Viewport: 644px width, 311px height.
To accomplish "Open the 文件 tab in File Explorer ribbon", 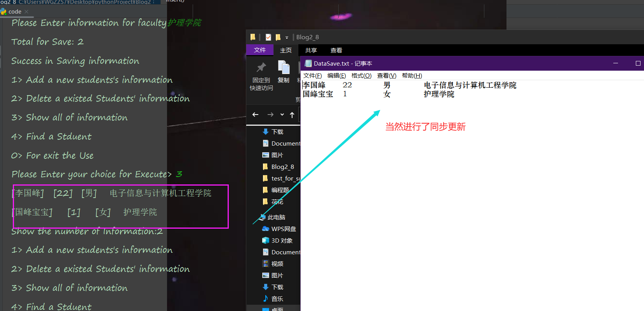I will [260, 50].
